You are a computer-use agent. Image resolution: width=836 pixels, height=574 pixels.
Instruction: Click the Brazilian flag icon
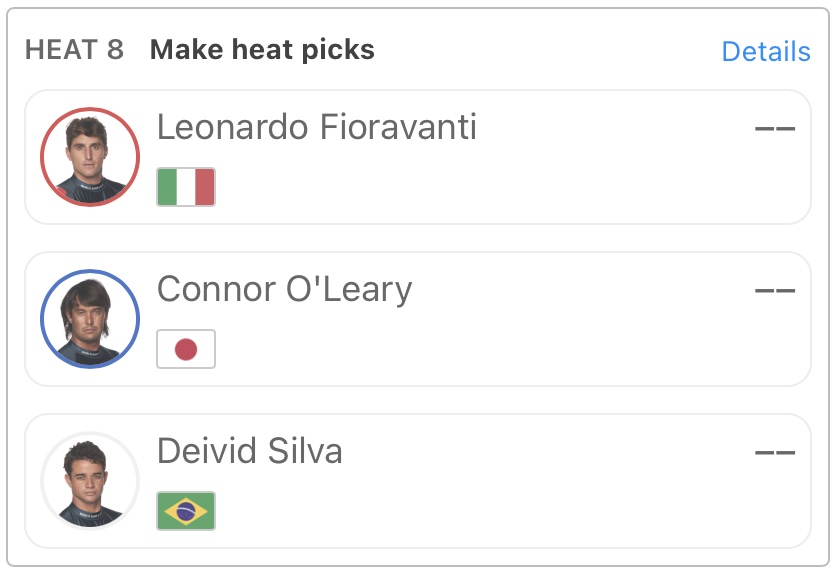coord(186,510)
